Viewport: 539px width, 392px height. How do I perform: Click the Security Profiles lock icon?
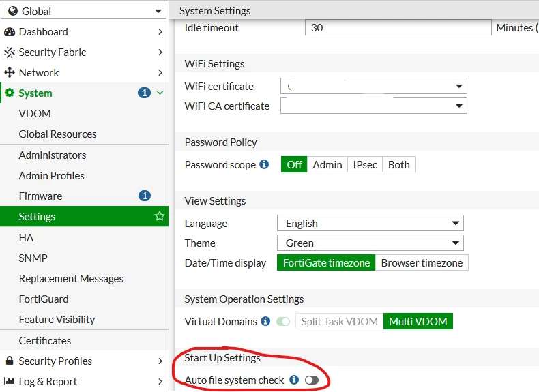[10, 361]
